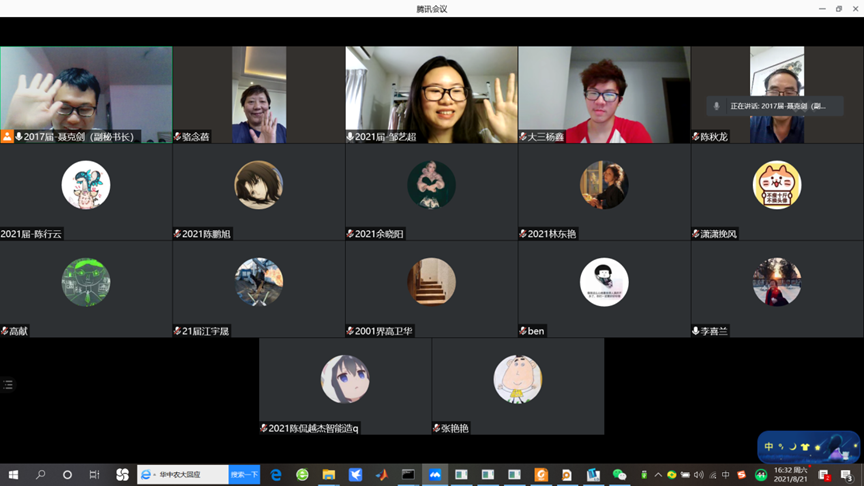Open the side list panel icon
864x486 pixels.
tap(8, 385)
